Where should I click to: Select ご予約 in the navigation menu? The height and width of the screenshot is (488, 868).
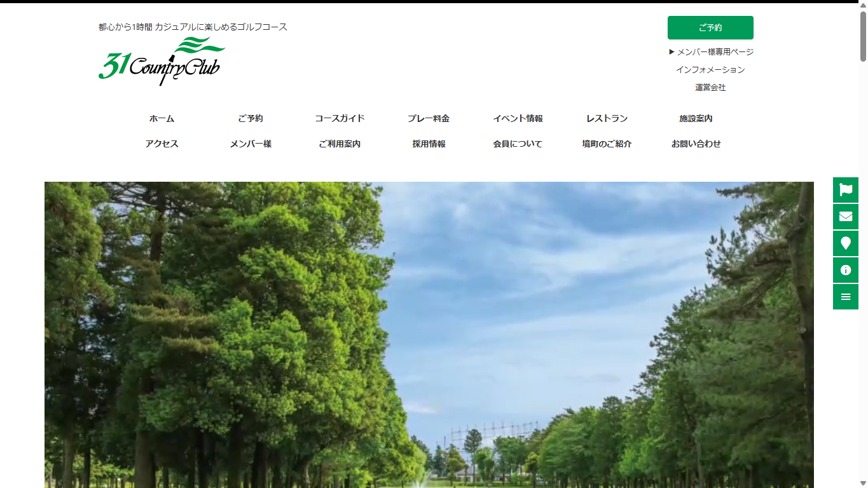pos(251,119)
